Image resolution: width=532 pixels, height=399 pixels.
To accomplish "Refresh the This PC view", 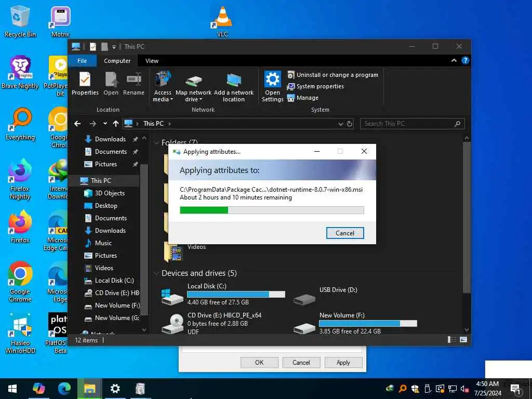I will coord(350,124).
